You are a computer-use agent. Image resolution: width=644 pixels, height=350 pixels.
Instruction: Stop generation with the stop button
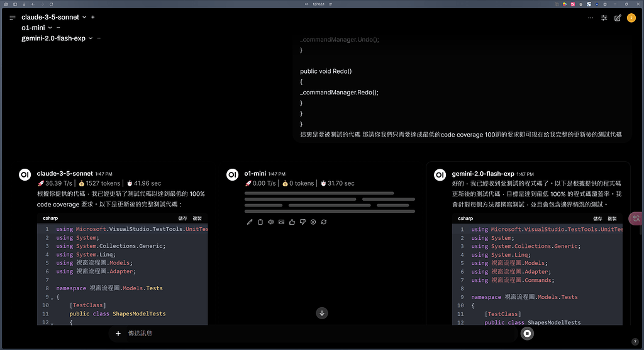point(528,334)
